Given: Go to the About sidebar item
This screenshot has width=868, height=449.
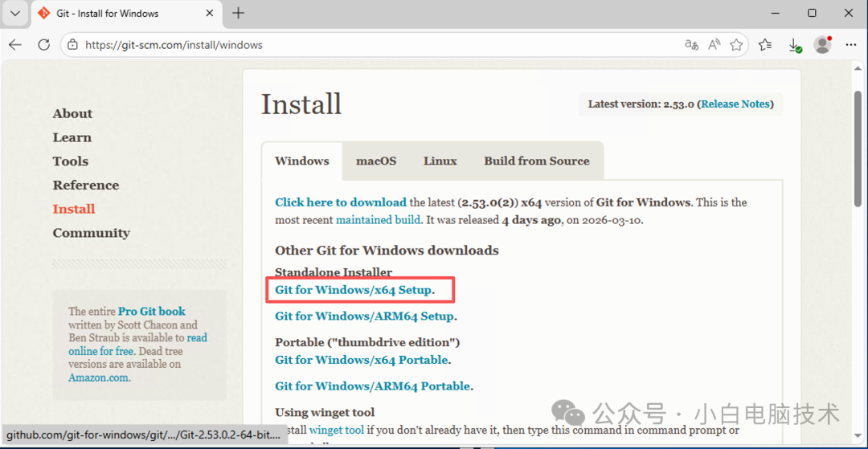Looking at the screenshot, I should click(72, 114).
